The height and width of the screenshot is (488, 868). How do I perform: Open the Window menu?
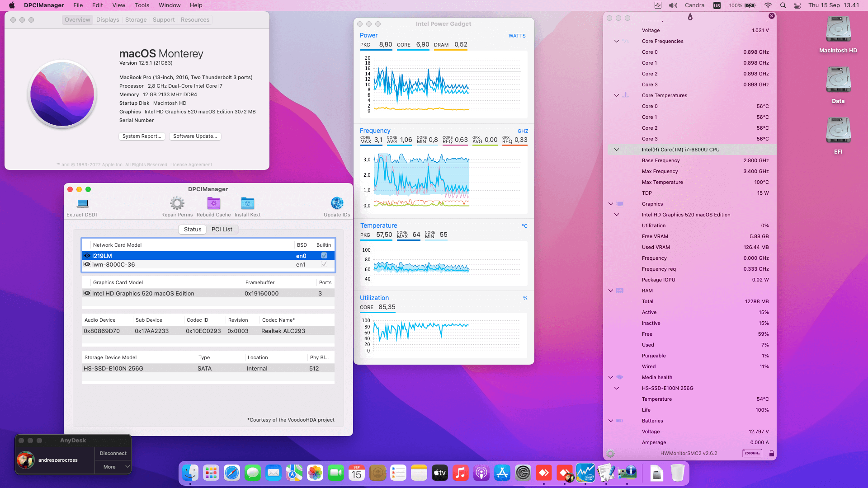point(170,5)
